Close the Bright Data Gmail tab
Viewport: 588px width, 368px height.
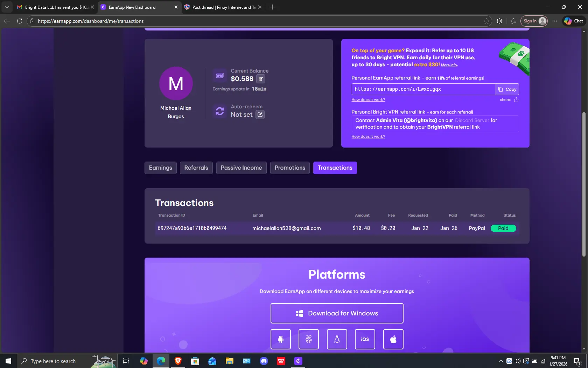(x=92, y=7)
